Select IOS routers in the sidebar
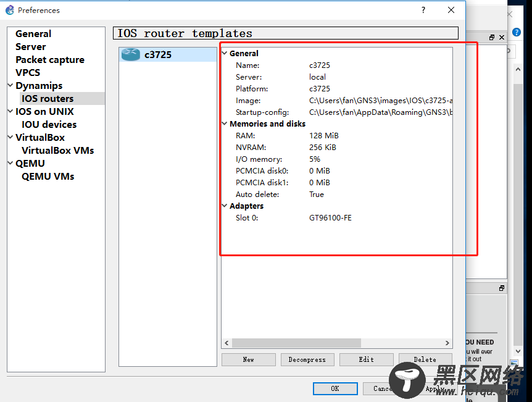The image size is (532, 402). coord(48,98)
